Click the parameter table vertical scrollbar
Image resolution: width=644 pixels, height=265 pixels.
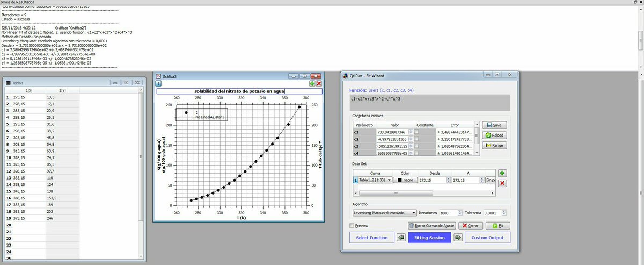click(x=477, y=139)
